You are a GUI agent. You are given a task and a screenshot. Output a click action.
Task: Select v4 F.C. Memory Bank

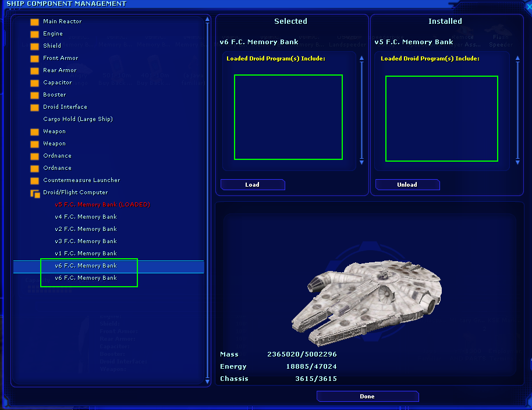click(86, 217)
